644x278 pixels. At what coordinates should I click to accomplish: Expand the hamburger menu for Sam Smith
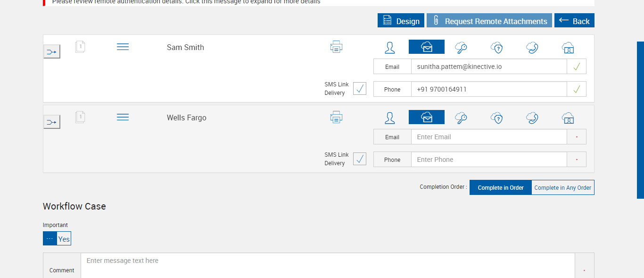(x=123, y=47)
